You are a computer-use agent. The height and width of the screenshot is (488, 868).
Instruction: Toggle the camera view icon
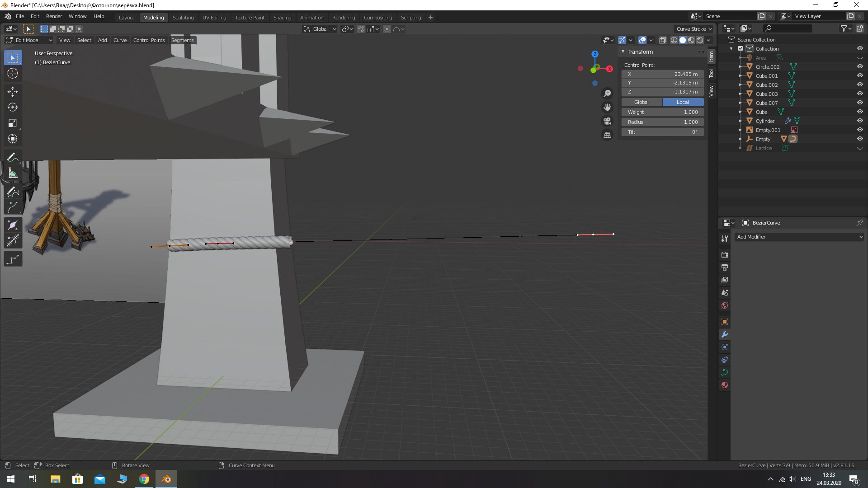pos(607,121)
